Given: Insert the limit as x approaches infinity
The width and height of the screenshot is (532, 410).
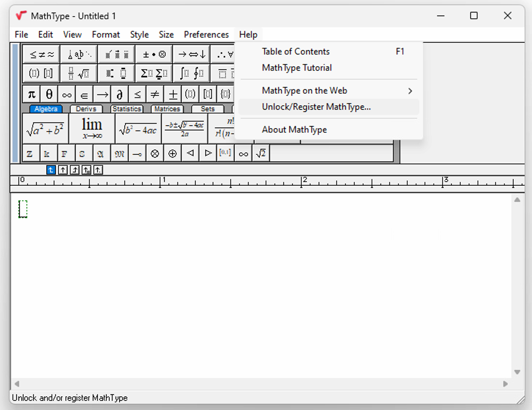Looking at the screenshot, I should point(92,129).
